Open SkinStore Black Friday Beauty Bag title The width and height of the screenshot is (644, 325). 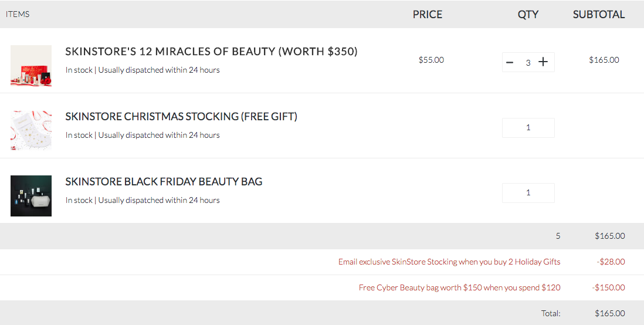(x=164, y=181)
